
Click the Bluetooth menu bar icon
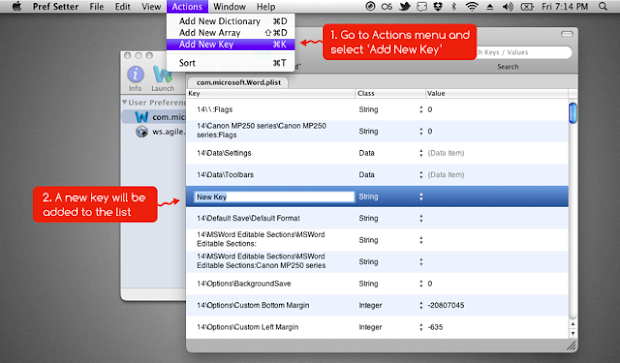[x=454, y=6]
